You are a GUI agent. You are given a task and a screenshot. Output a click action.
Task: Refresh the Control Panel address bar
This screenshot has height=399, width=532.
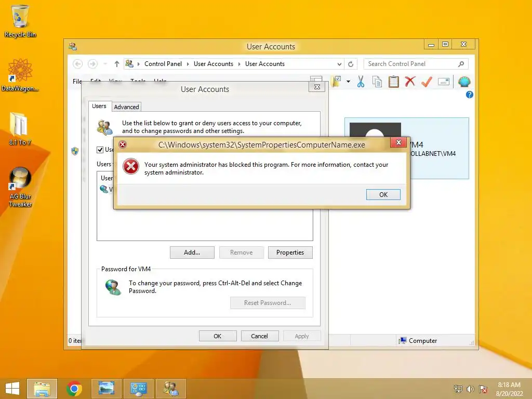pyautogui.click(x=351, y=64)
